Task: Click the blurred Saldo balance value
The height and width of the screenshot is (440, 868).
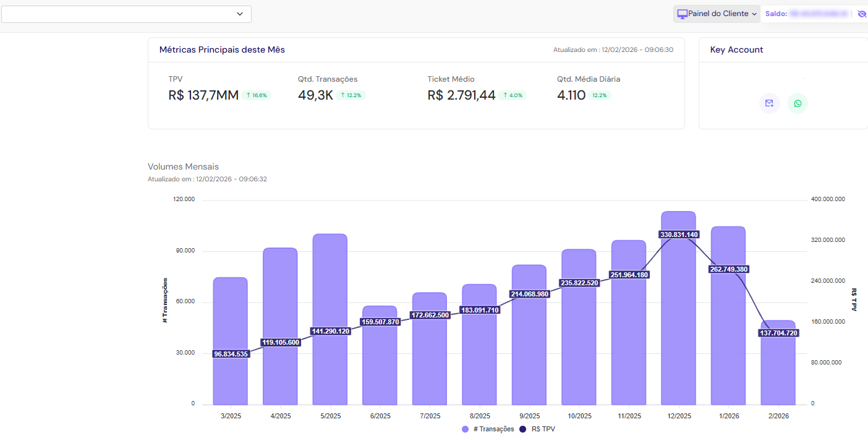Action: 819,14
